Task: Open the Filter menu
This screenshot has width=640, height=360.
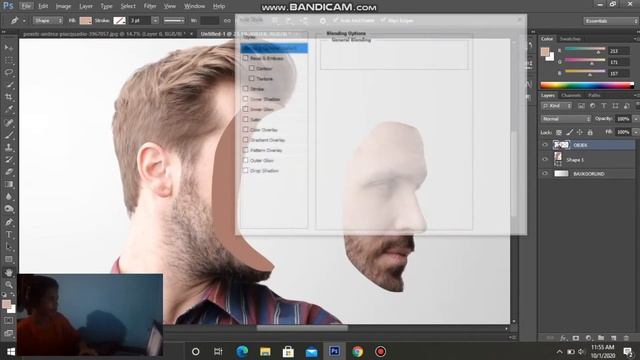Action: [150, 6]
